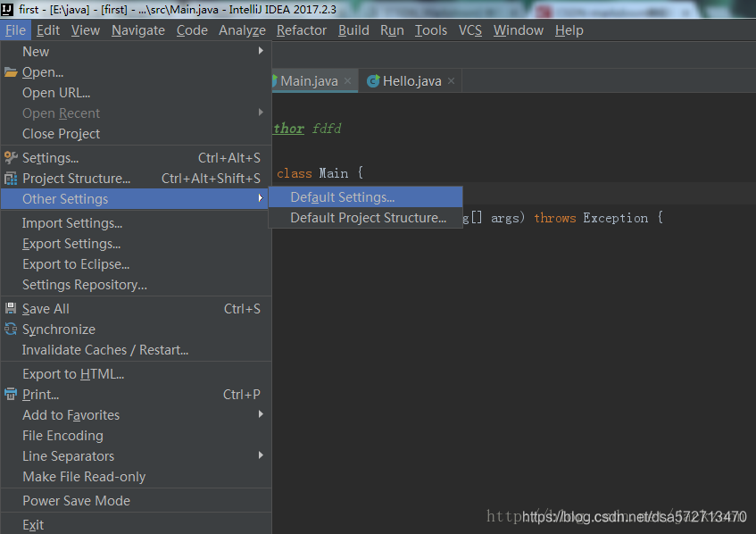The image size is (756, 534).
Task: Click the Project Structure icon
Action: 11,179
